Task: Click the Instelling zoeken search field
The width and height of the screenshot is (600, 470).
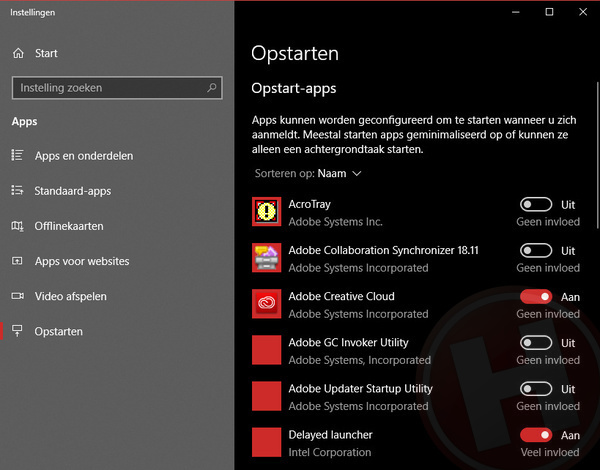Action: pyautogui.click(x=110, y=88)
